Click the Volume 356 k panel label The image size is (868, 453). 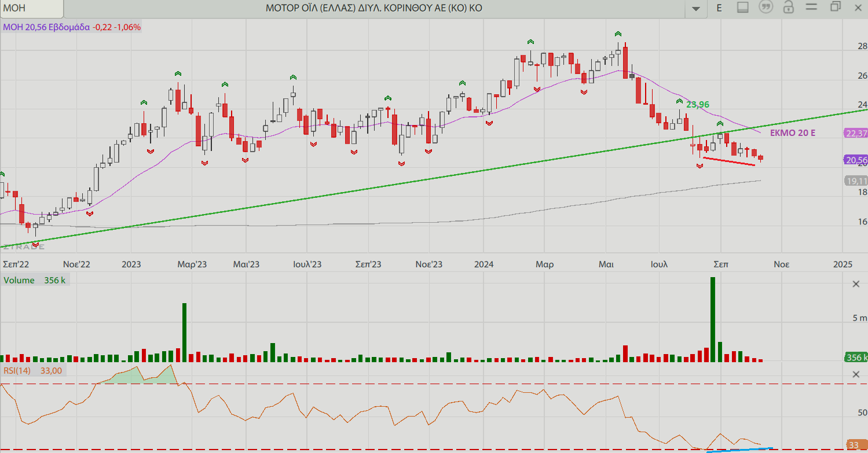point(35,280)
